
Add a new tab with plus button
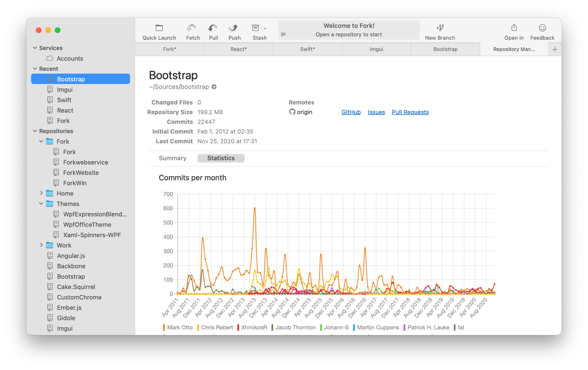click(x=555, y=49)
